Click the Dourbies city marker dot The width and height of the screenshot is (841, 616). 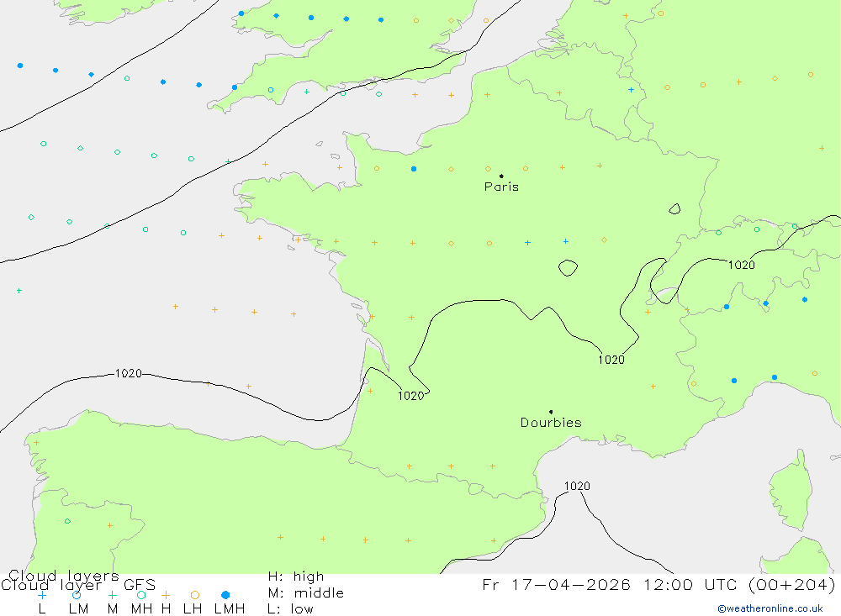click(551, 412)
